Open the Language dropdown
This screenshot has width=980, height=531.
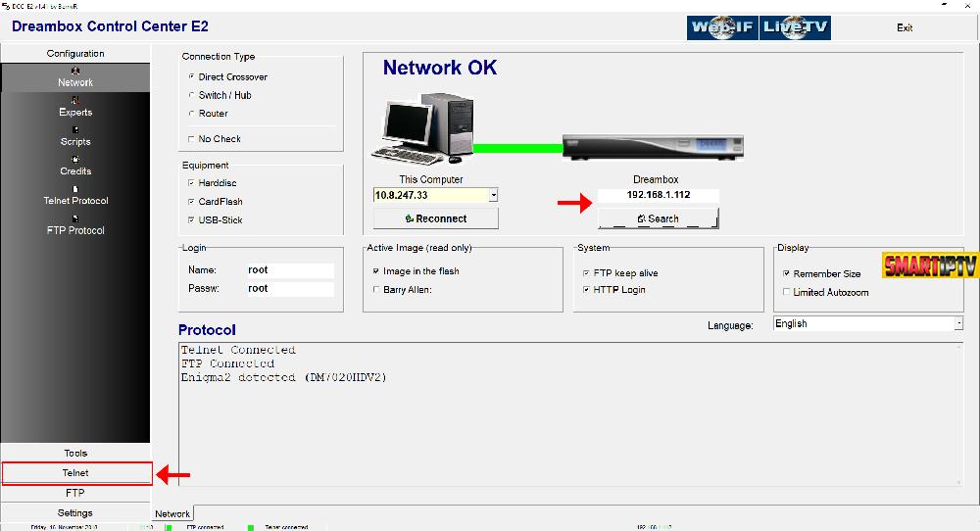[x=958, y=323]
